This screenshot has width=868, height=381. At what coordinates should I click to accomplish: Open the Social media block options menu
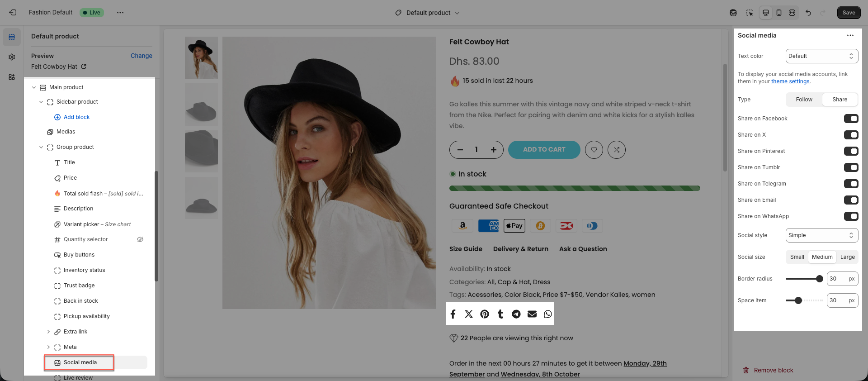(x=850, y=35)
